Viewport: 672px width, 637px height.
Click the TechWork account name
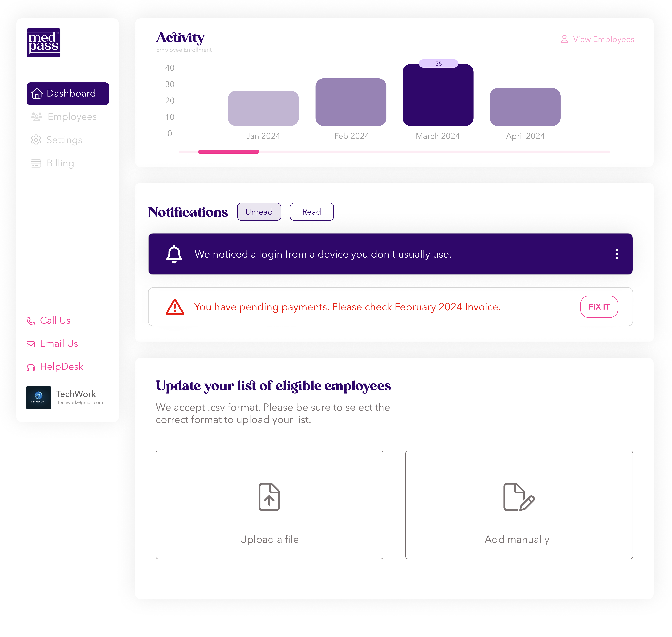click(76, 394)
